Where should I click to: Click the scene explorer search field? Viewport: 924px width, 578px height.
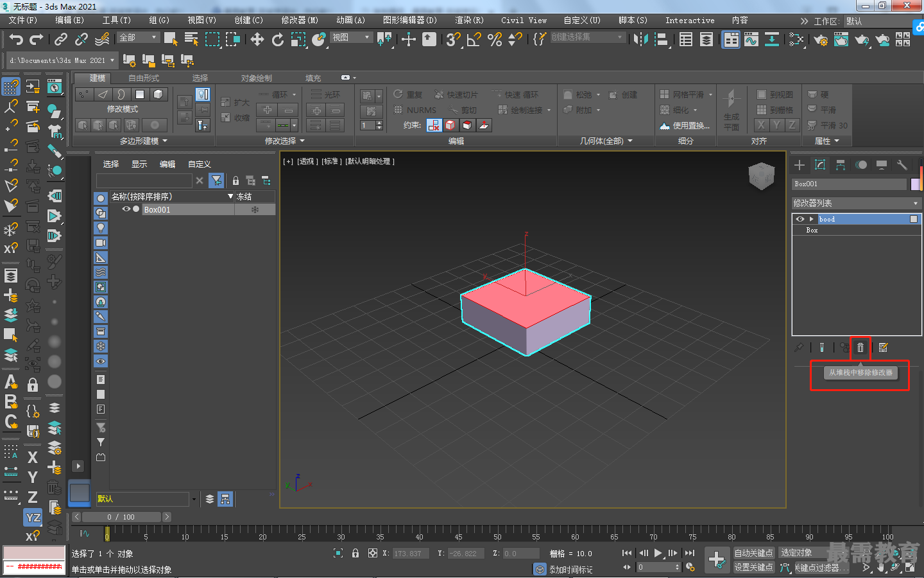(144, 180)
